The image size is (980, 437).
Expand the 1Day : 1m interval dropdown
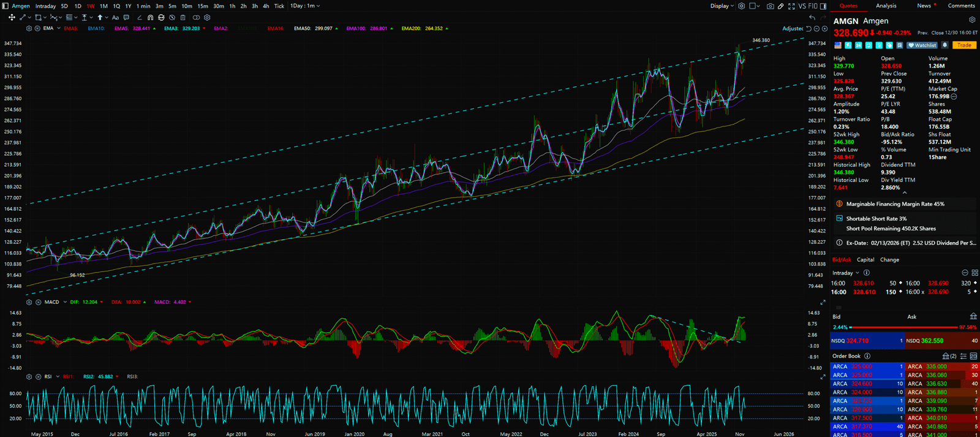tap(305, 6)
